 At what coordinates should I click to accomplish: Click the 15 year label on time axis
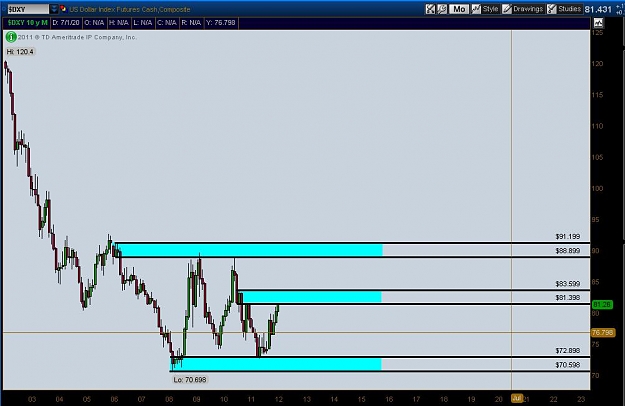[361, 399]
